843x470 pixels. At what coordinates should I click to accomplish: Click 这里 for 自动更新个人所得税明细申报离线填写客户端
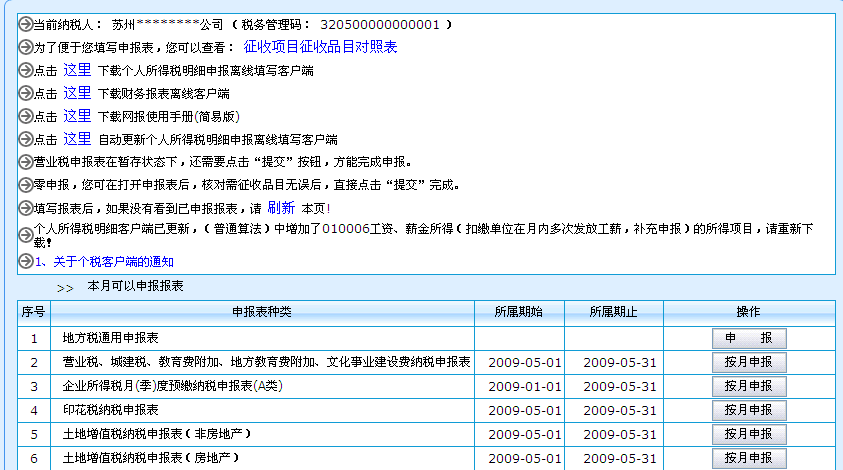click(x=77, y=139)
